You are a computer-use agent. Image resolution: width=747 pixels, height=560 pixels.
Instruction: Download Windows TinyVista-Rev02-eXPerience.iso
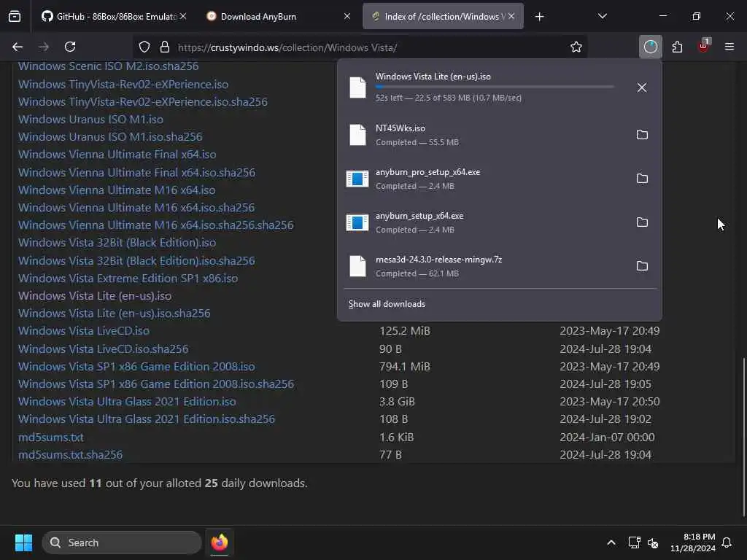tap(123, 85)
